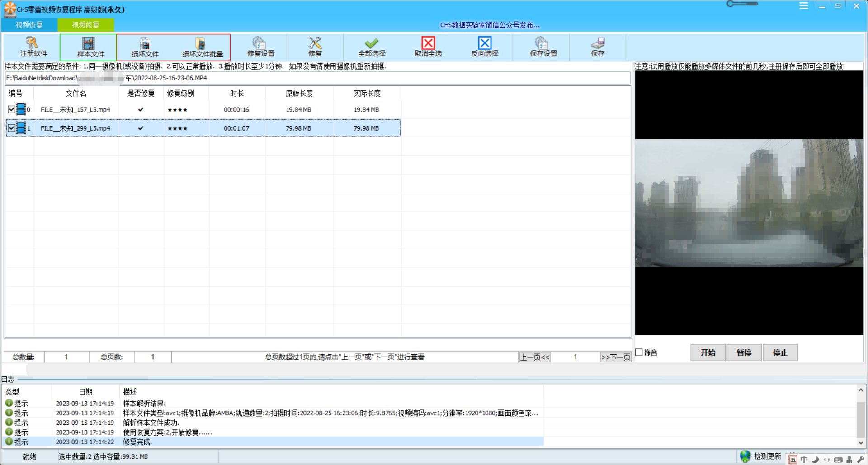
Task: Click the 19.84 MB original size cell
Action: 298,109
